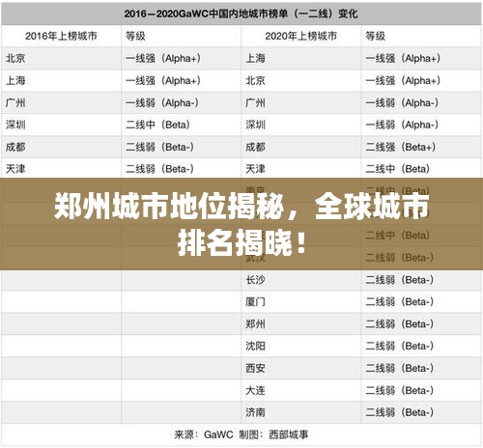Click 上海 in the 2020 city column
Screen dimensions: 483x448
click(255, 58)
